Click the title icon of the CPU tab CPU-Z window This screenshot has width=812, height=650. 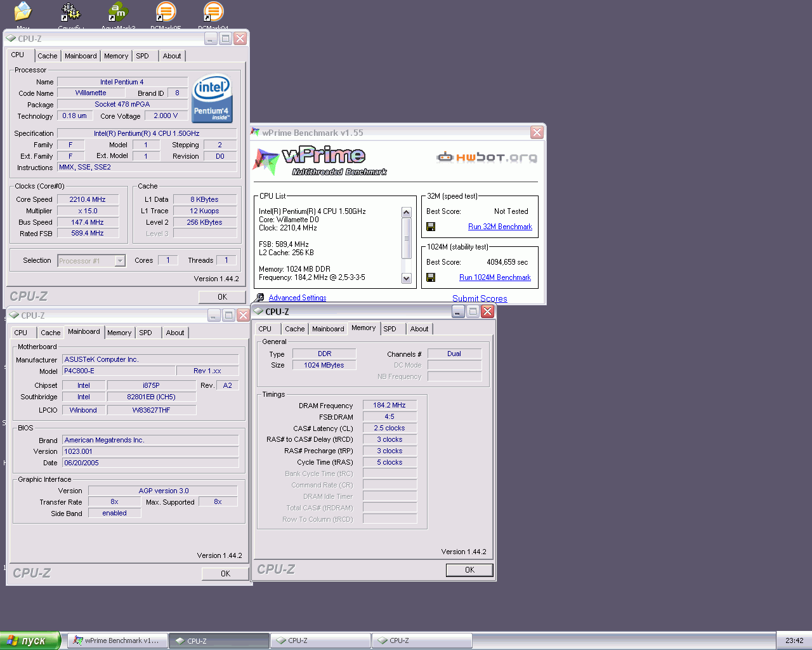pos(11,38)
